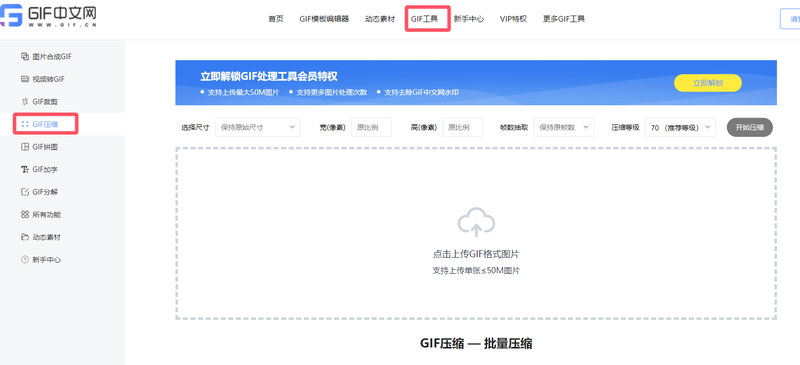
Task: Click the 视频转GIF sidebar icon
Action: coord(24,79)
